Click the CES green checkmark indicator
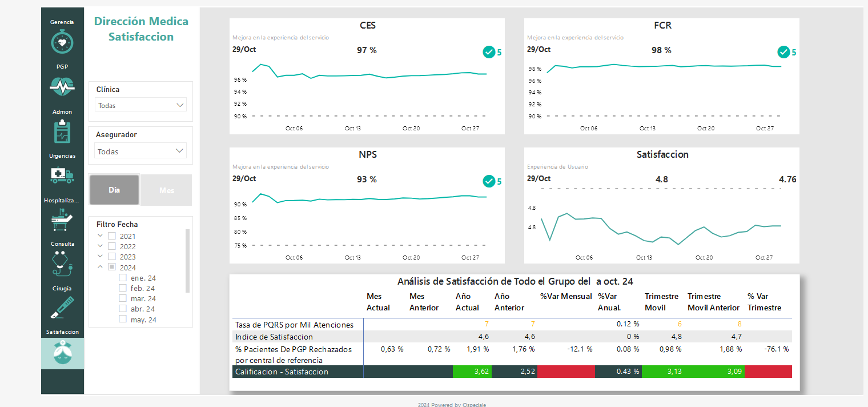868x407 pixels. [x=489, y=52]
